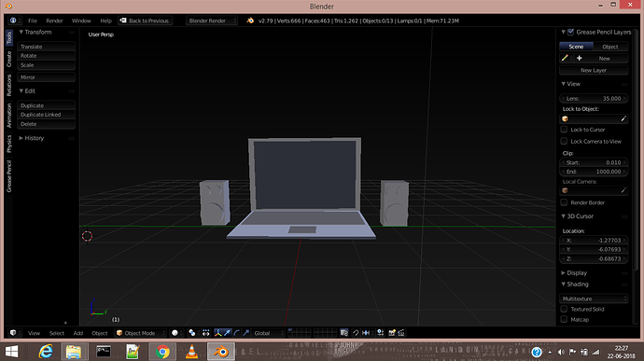Enable the Textured Solid checkbox
Viewport: 644px width, 361px height.
(x=564, y=309)
